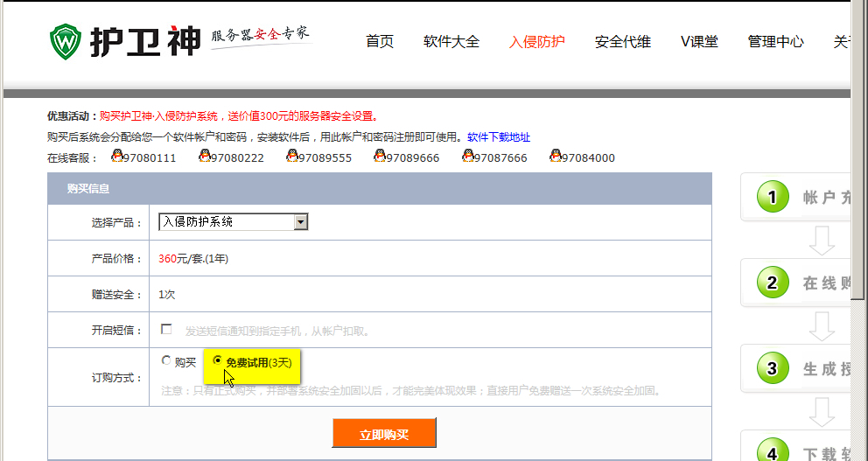Click QQ penguin icon for 97089666
The image size is (868, 461).
click(380, 157)
